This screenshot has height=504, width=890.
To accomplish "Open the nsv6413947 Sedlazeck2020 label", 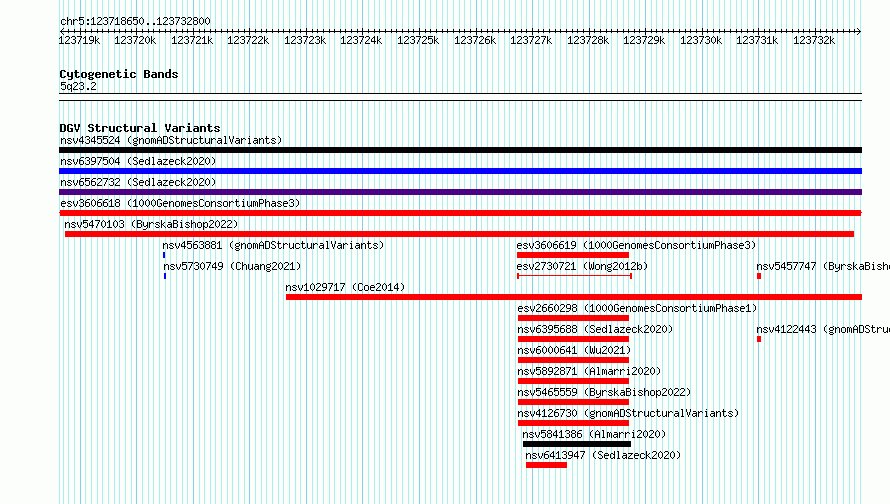I will [x=603, y=455].
